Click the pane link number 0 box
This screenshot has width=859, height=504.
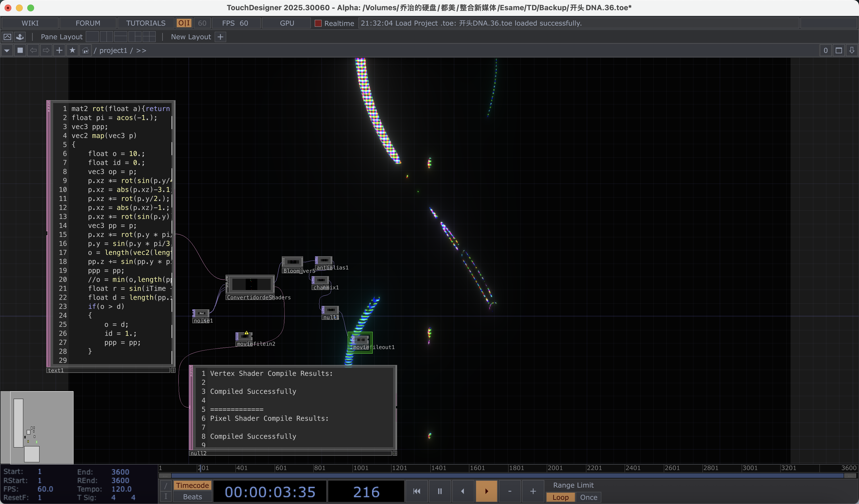pyautogui.click(x=825, y=51)
